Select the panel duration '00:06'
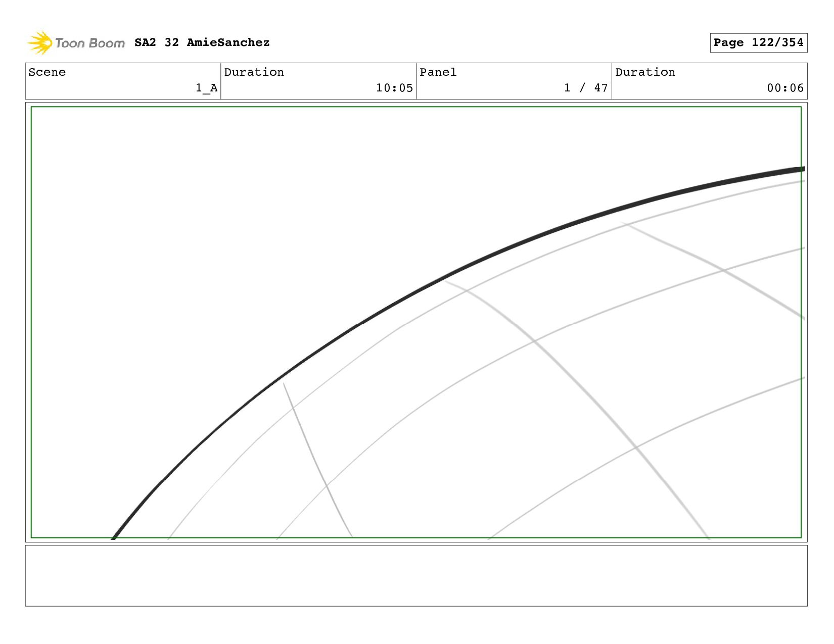834x644 pixels. (785, 88)
